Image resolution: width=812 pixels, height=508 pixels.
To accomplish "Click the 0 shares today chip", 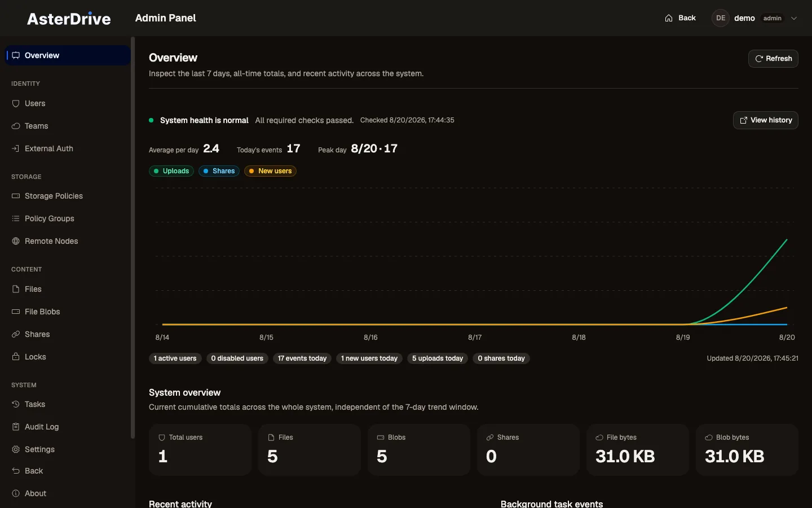I will [501, 358].
